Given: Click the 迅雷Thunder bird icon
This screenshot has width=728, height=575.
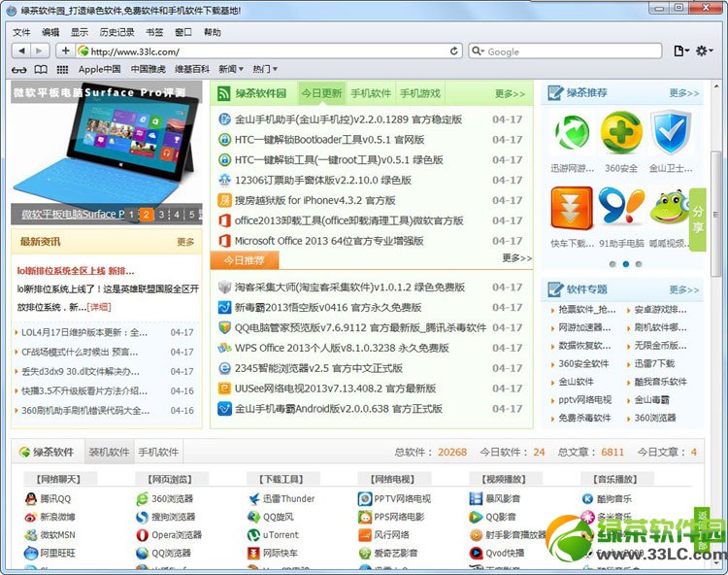Looking at the screenshot, I should (x=254, y=499).
